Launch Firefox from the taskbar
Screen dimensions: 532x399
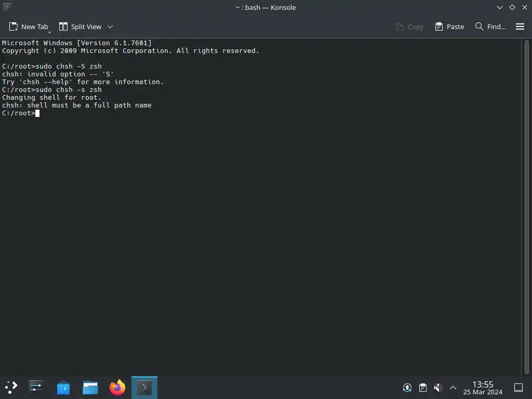[x=117, y=388]
